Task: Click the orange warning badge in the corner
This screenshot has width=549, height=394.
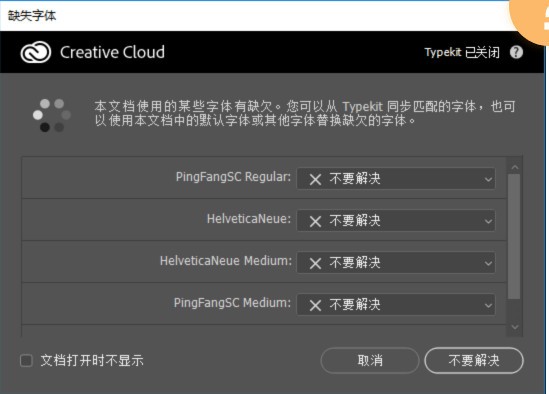Action: (x=530, y=19)
